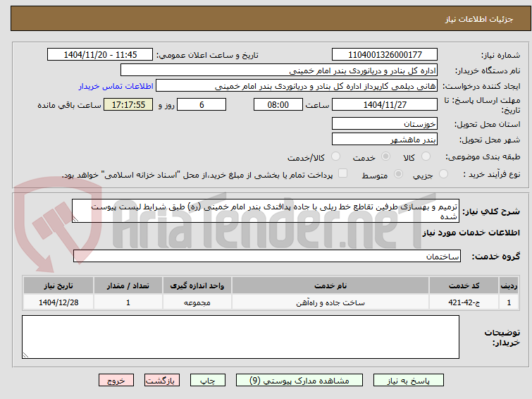Click the ساعت باقی مانده label
Screen dimensions: 532x399
(x=69, y=105)
